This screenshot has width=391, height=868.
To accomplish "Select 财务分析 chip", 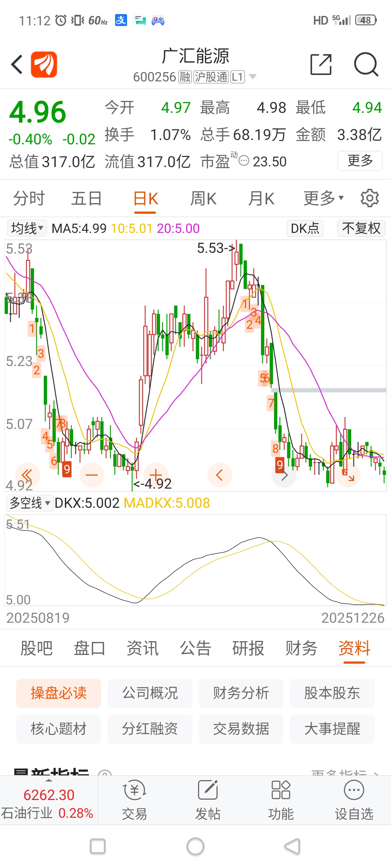I will [241, 693].
